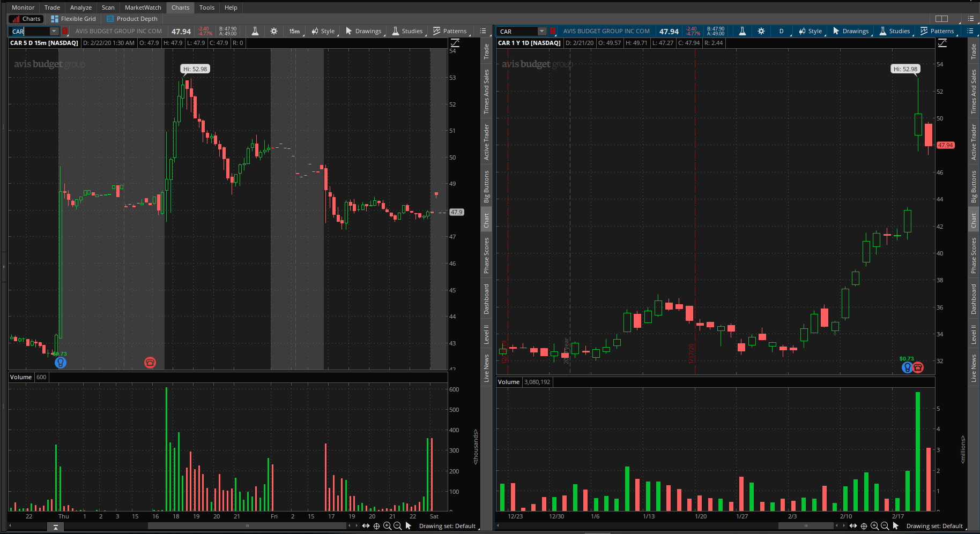Zoom out on the left chart

(397, 526)
